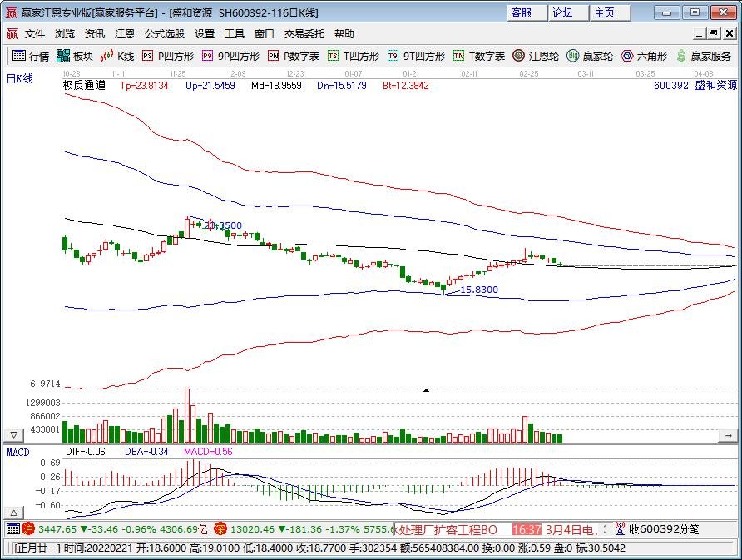Click the table icon in status bar
The height and width of the screenshot is (560, 742).
click(12, 528)
